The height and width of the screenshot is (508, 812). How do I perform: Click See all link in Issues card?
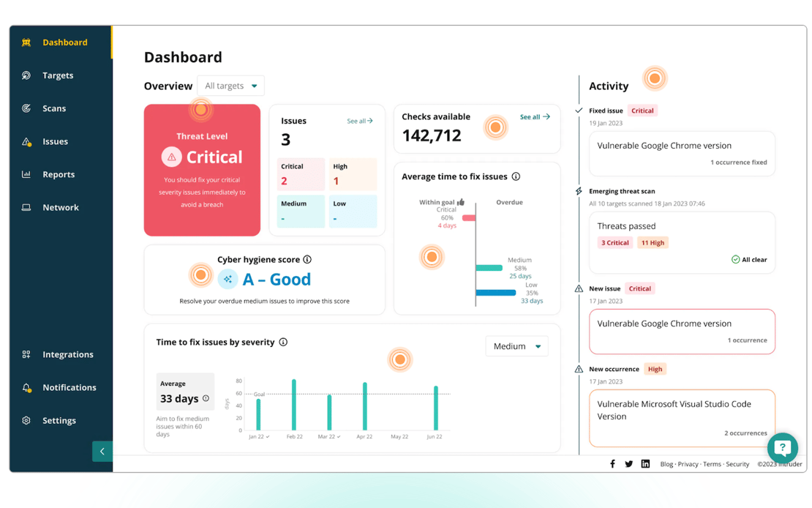click(359, 121)
